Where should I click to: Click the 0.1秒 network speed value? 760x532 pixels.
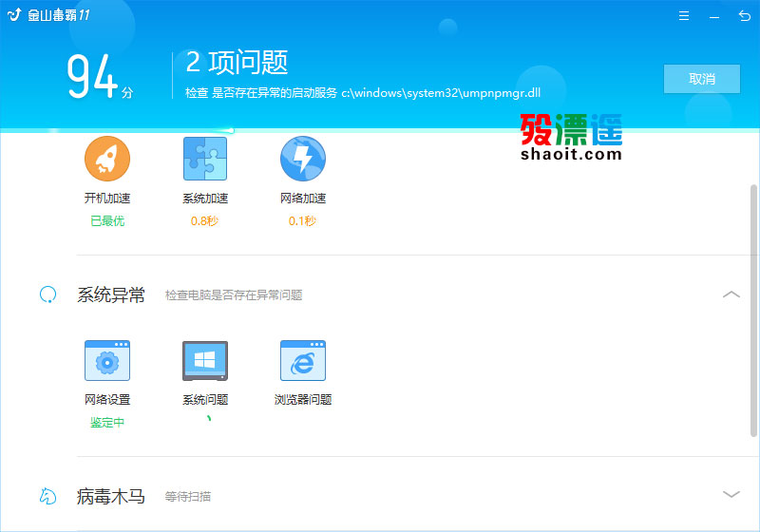[x=302, y=221]
